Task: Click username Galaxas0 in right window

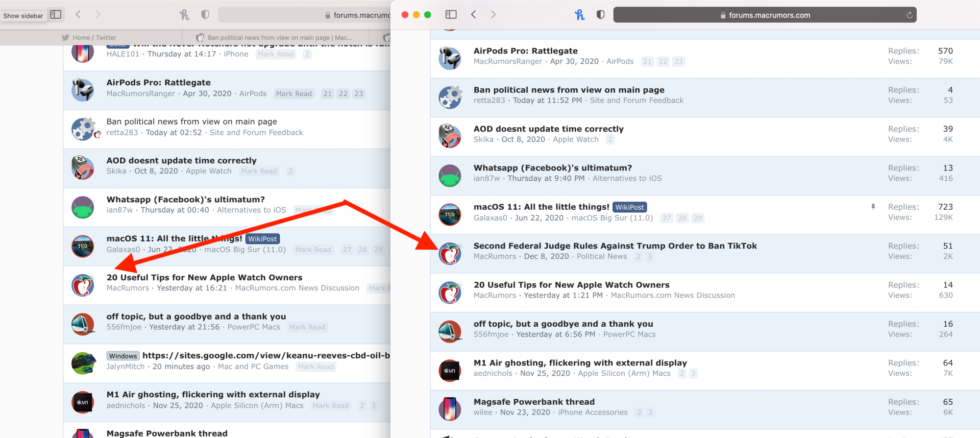Action: point(490,218)
